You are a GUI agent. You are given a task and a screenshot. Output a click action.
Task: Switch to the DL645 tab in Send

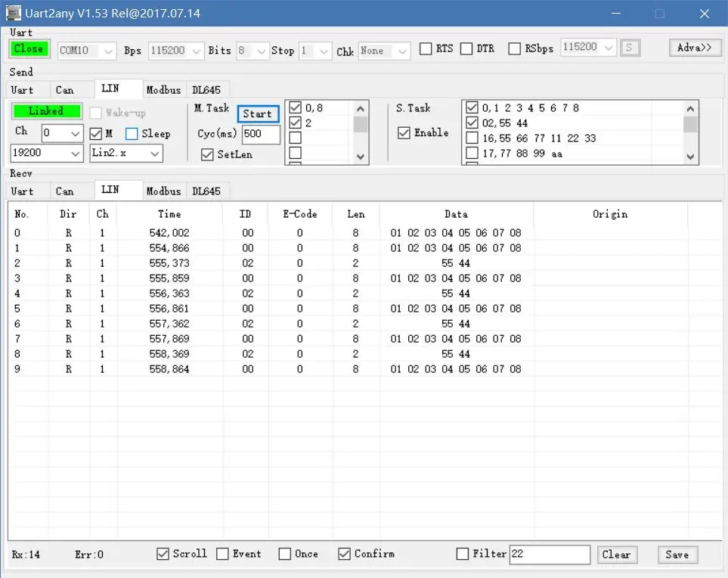point(206,90)
